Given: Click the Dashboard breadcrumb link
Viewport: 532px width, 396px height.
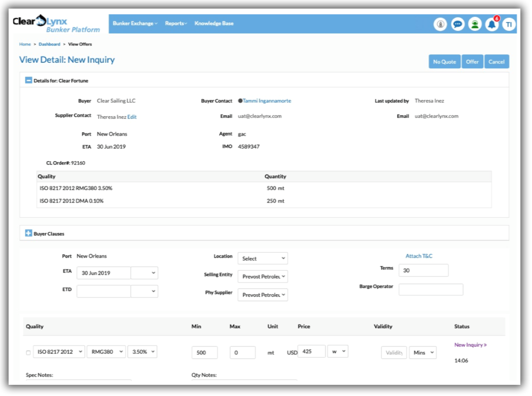Looking at the screenshot, I should [49, 44].
